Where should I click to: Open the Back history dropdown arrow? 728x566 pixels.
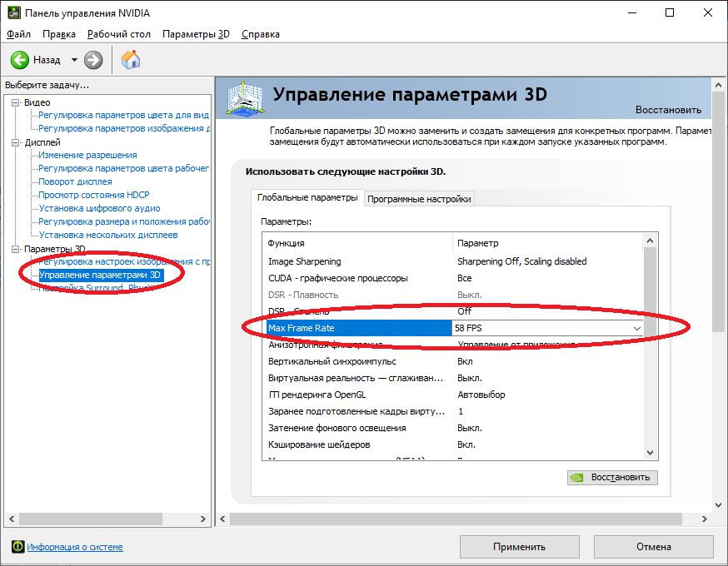coord(74,60)
